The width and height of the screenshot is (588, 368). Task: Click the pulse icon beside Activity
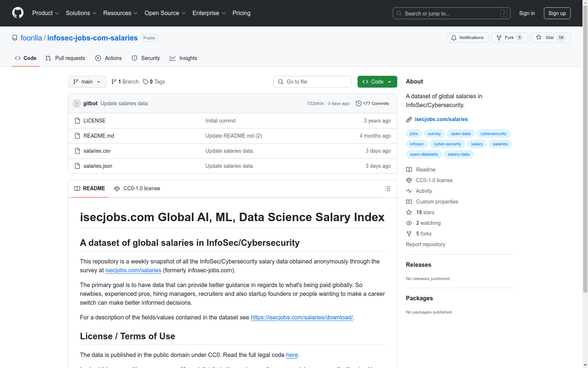(x=409, y=191)
